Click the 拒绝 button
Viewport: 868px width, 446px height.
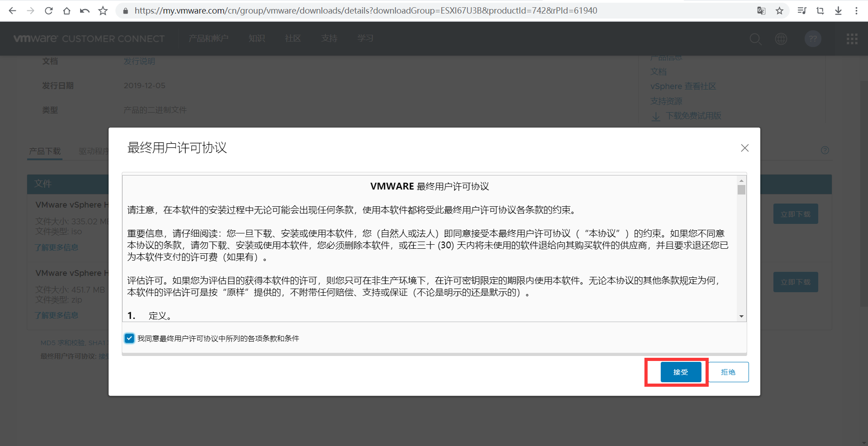coord(728,372)
